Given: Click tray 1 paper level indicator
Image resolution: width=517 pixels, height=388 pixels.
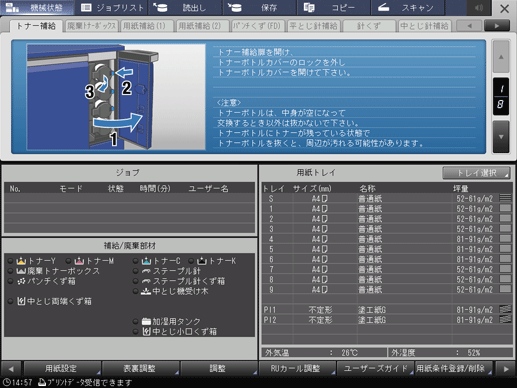Looking at the screenshot, I should pyautogui.click(x=505, y=208).
